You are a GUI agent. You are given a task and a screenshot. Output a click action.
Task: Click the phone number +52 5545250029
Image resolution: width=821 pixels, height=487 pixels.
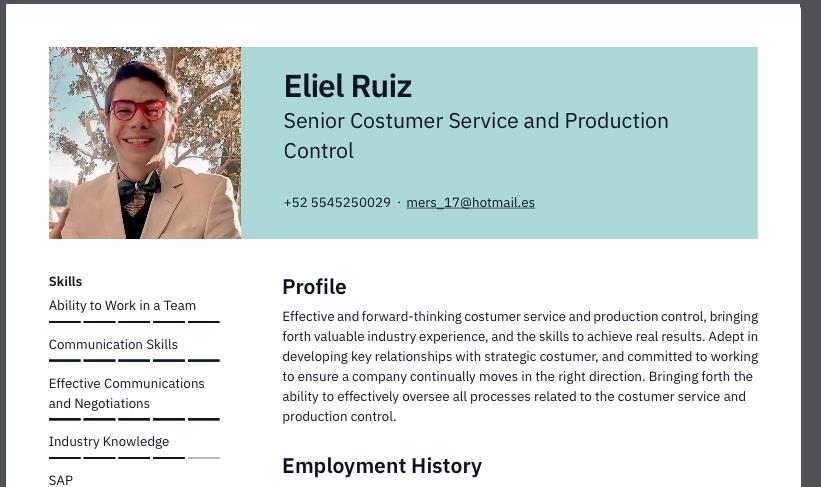point(337,202)
